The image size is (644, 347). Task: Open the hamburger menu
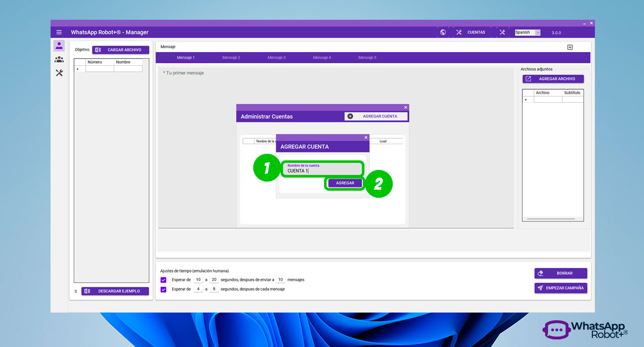coord(59,32)
